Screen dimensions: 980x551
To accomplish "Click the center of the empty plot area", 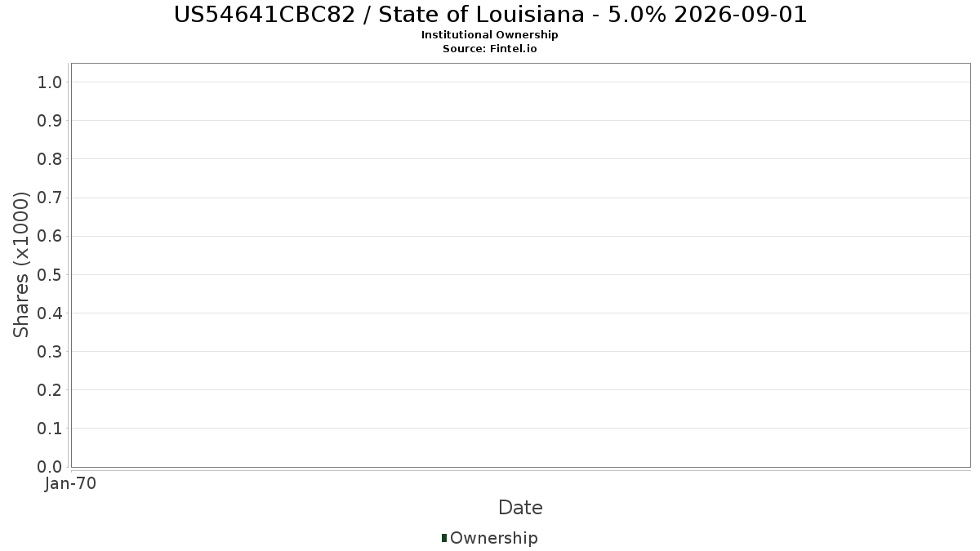I will [520, 264].
